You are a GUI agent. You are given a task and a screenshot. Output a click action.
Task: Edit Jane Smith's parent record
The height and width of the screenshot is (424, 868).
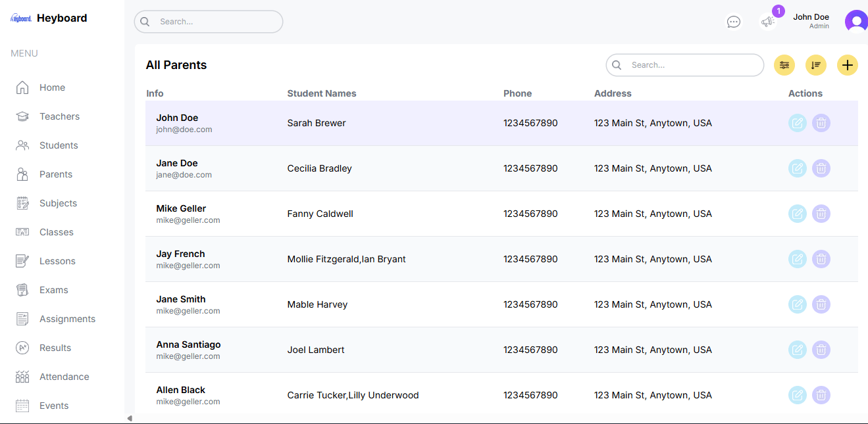798,304
